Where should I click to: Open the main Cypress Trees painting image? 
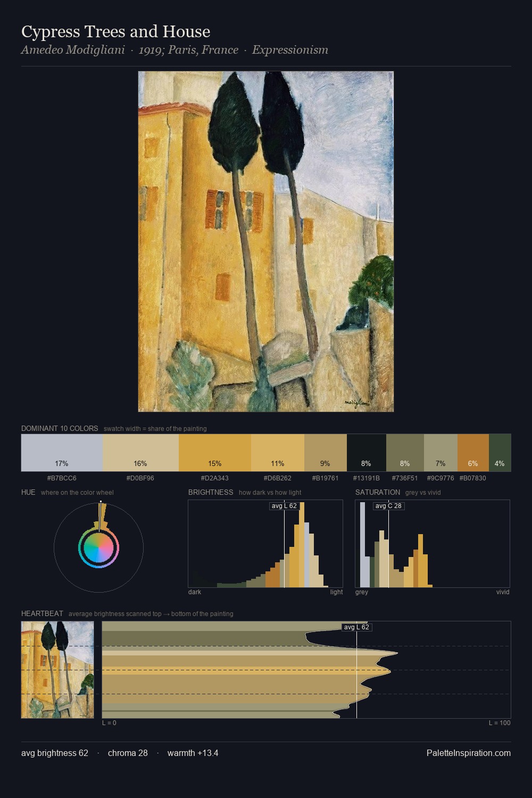[x=266, y=242]
